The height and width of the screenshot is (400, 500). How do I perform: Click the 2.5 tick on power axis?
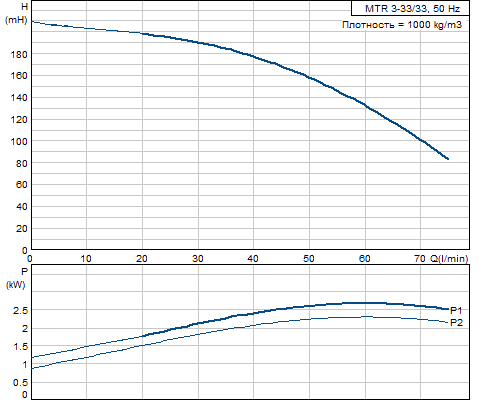pyautogui.click(x=20, y=311)
